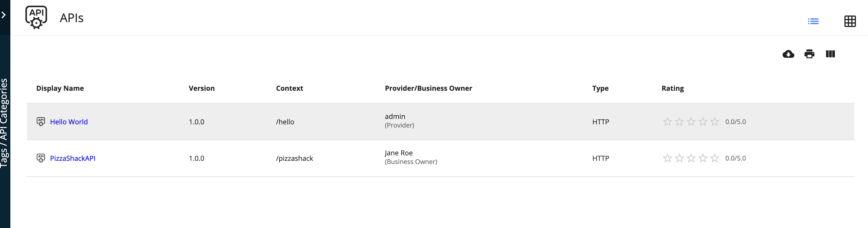The width and height of the screenshot is (868, 228).
Task: Click the APIs gear logo icon
Action: 36,18
